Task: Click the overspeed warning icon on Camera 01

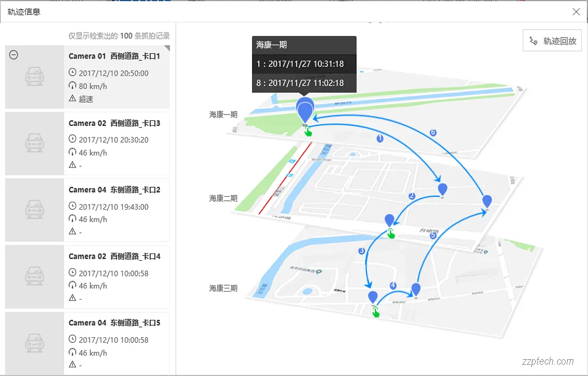Action: point(72,99)
